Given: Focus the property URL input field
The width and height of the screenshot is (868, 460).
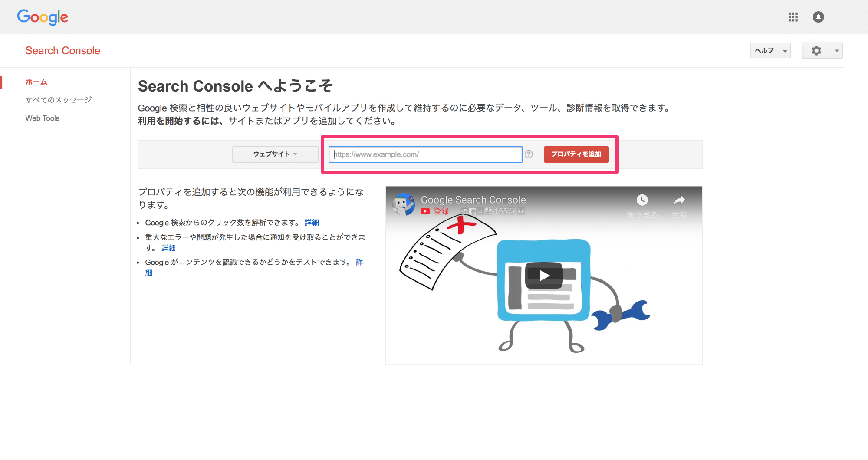Looking at the screenshot, I should pyautogui.click(x=425, y=154).
